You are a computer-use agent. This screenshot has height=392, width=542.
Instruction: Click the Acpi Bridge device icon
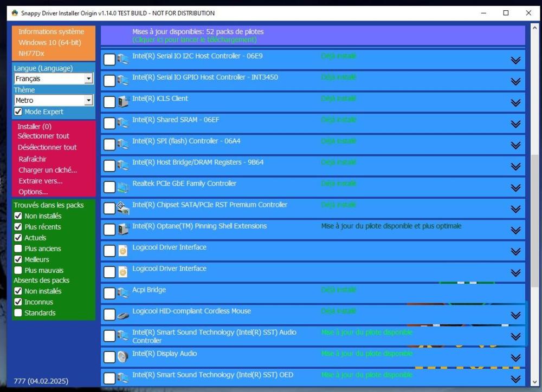(122, 293)
